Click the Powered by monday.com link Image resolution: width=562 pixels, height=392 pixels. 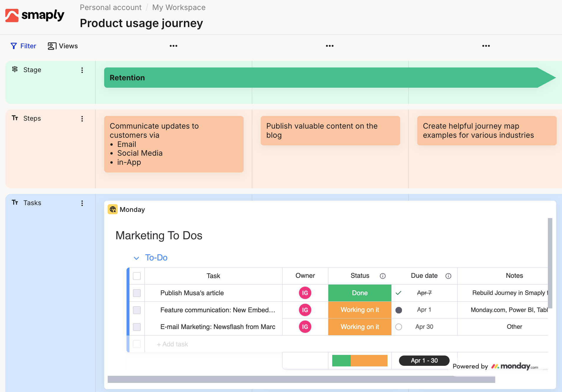pos(495,366)
